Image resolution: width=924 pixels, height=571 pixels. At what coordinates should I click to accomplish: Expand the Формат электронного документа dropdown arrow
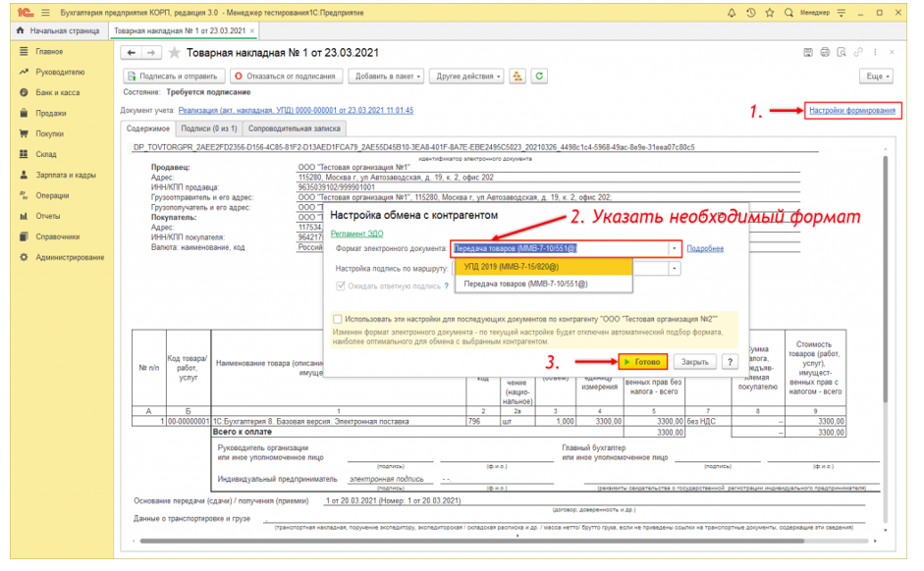click(x=675, y=248)
